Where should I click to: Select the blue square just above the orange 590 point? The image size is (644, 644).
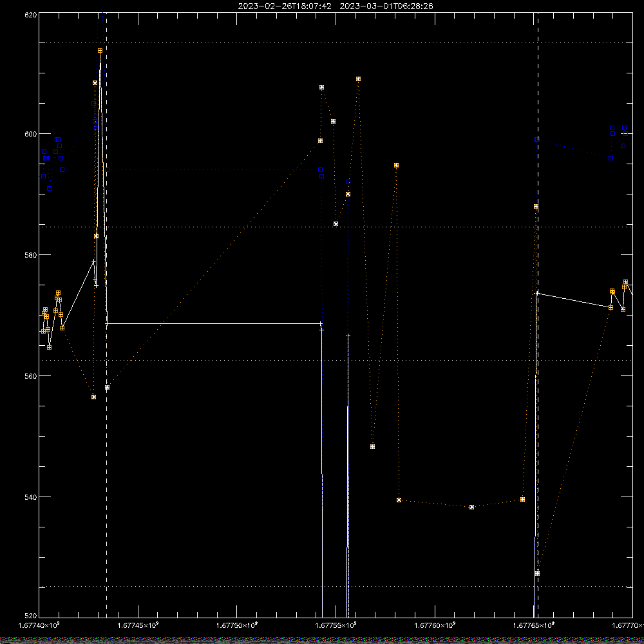348,182
